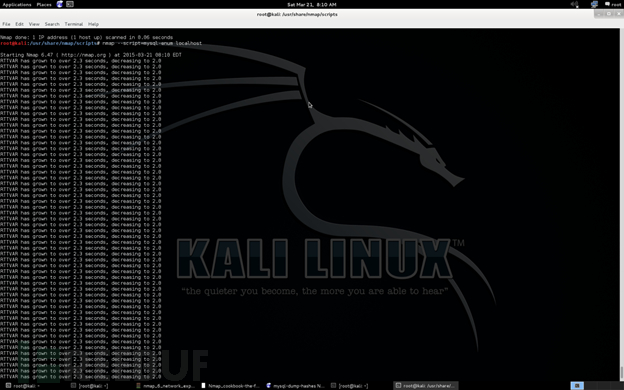Open the volume speaker icon
This screenshot has width=624, height=390.
[574, 4]
